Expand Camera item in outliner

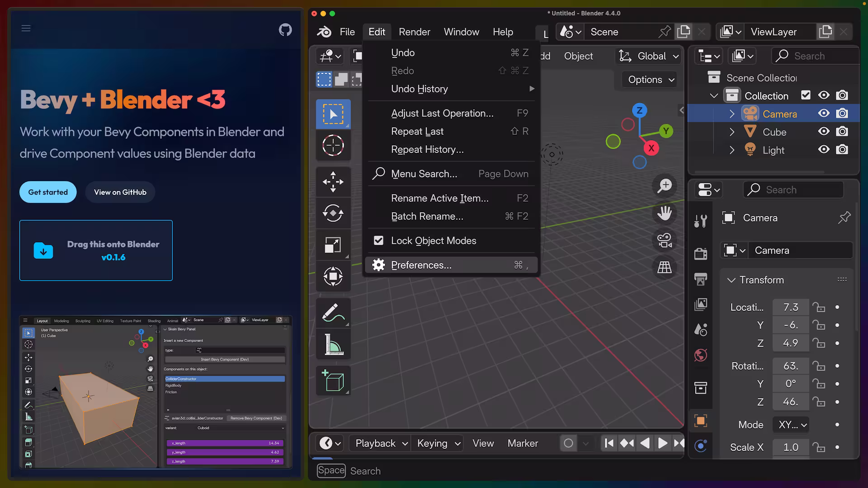[x=732, y=114]
